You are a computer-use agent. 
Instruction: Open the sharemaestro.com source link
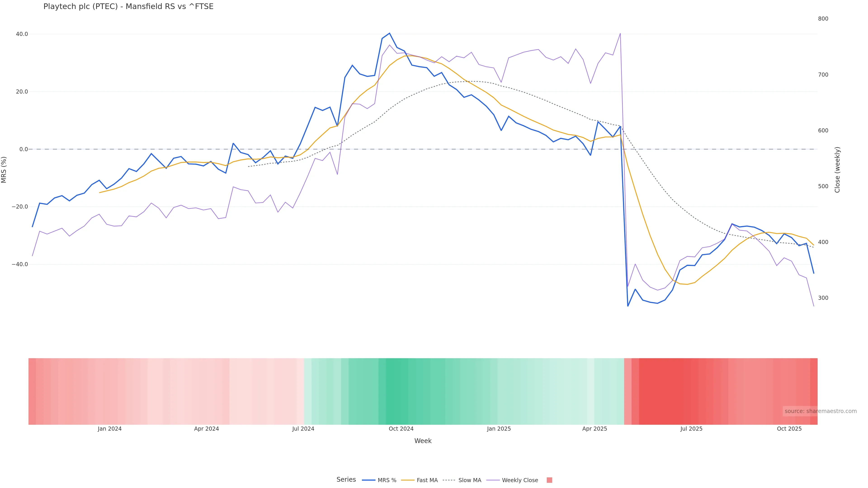click(820, 411)
